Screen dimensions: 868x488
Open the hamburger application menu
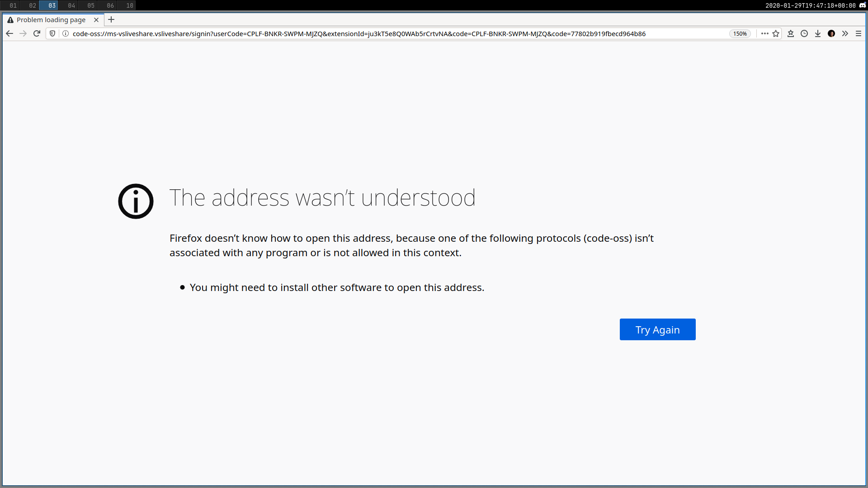pos(859,33)
